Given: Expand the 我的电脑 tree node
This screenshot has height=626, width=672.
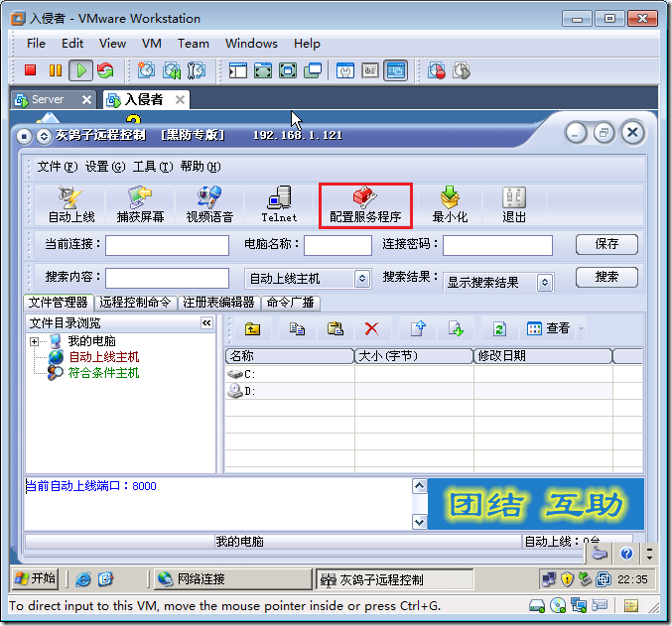Looking at the screenshot, I should click(34, 341).
